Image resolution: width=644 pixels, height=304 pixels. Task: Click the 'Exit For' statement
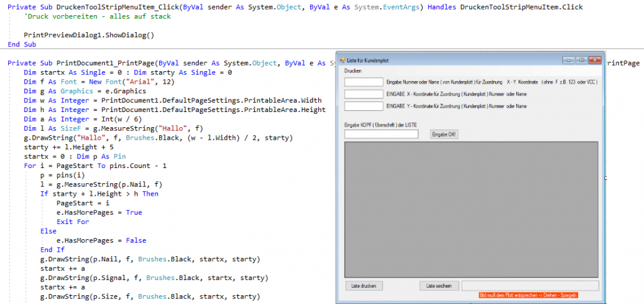73,222
